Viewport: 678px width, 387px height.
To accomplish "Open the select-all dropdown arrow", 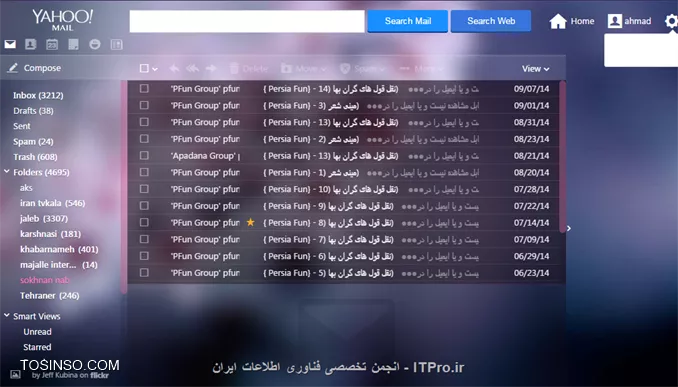I will tap(155, 69).
